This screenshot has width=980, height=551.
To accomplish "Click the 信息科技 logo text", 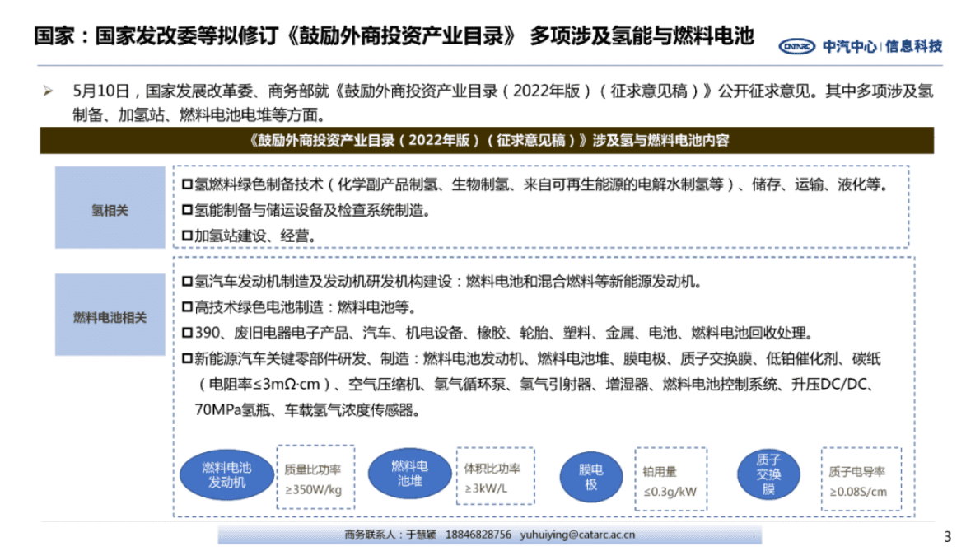I will (x=912, y=43).
